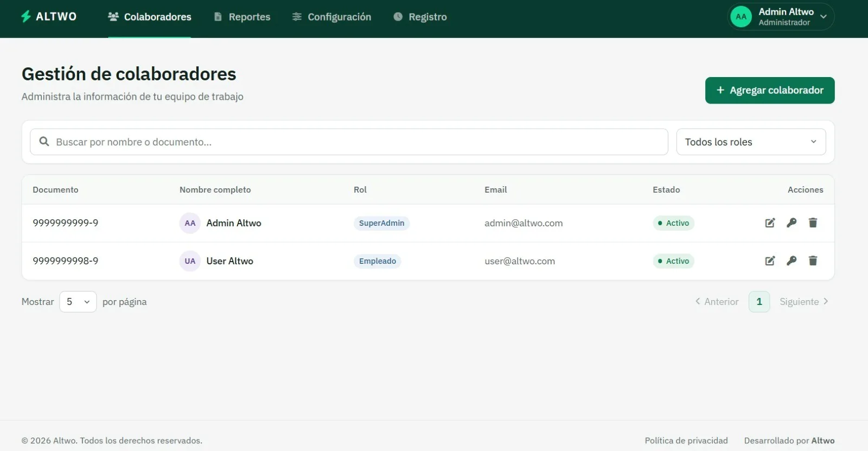
Task: Edit the User Altwo collaborator row
Action: pyautogui.click(x=770, y=261)
